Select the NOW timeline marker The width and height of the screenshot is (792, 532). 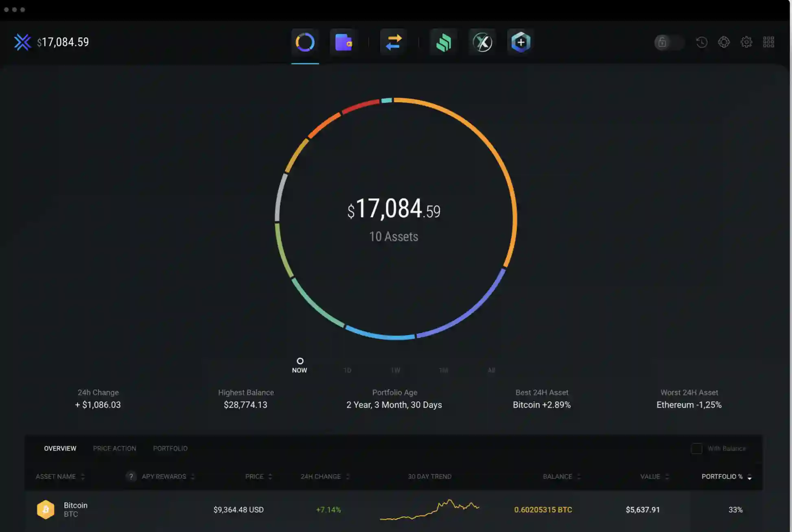300,365
